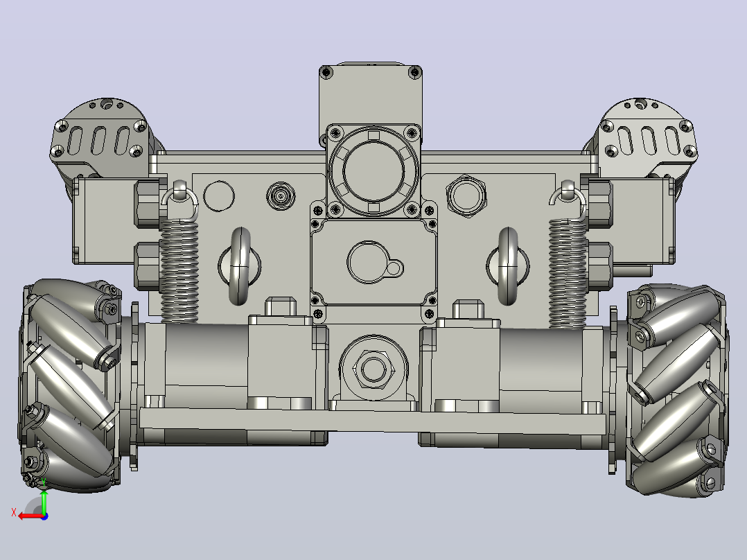Select the square box on top center

370,96
